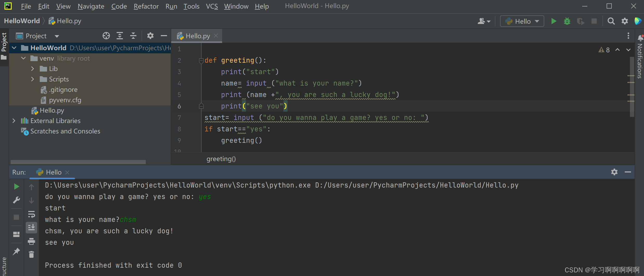Open Search Everywhere magnifier

pos(611,21)
